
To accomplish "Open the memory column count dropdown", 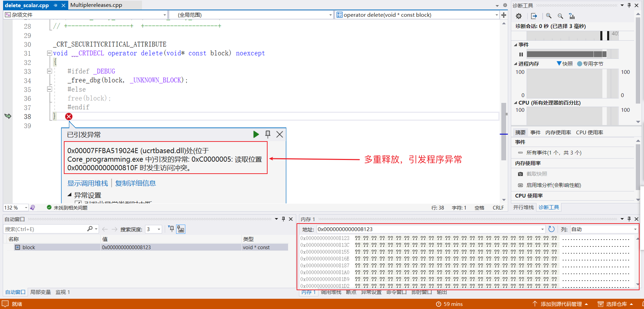I will coord(635,229).
